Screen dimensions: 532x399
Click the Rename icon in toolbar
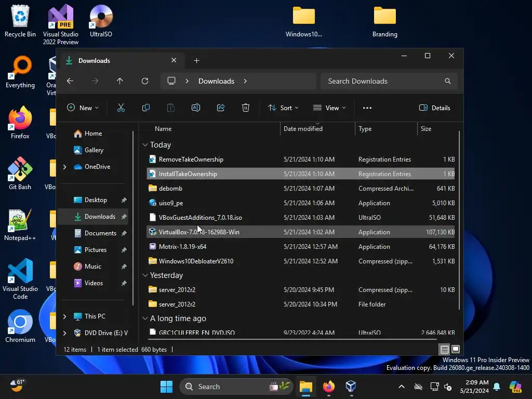pos(196,108)
